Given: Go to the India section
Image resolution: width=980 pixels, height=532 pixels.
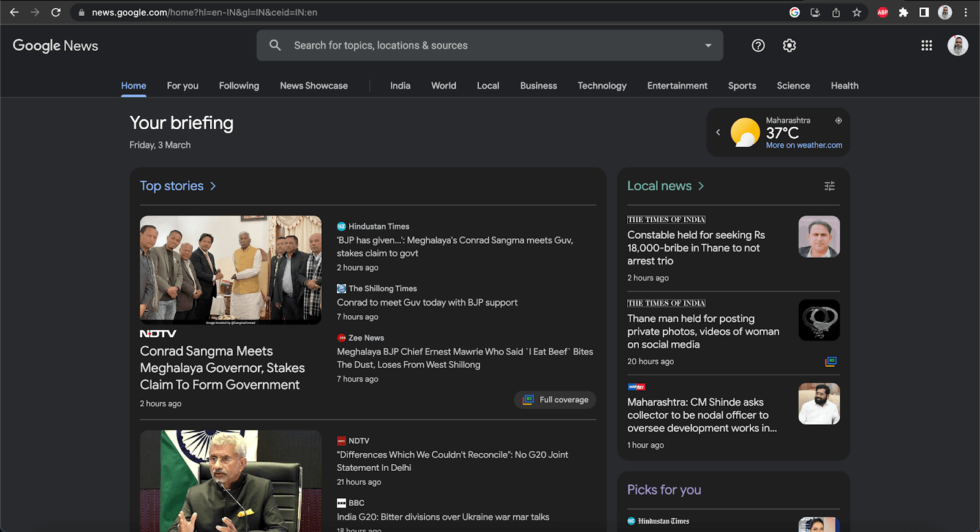Looking at the screenshot, I should point(400,86).
